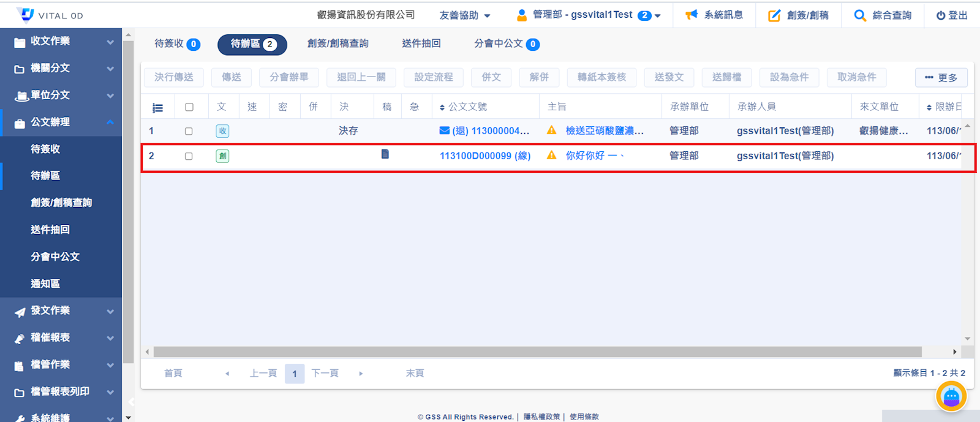Expand the 收文作業 sidebar menu

[61, 42]
